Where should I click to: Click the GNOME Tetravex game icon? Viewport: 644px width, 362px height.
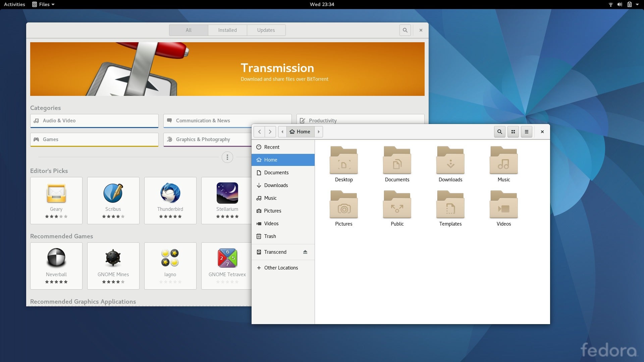(x=227, y=258)
